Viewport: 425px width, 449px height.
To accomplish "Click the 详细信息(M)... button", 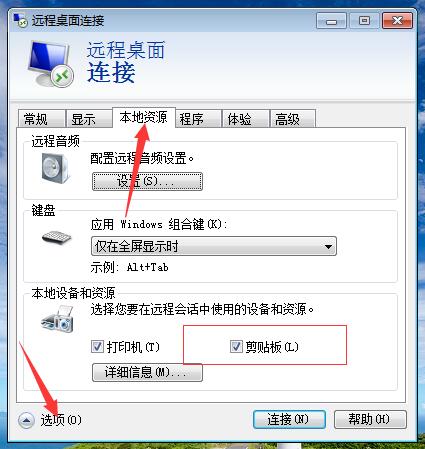I will [147, 372].
